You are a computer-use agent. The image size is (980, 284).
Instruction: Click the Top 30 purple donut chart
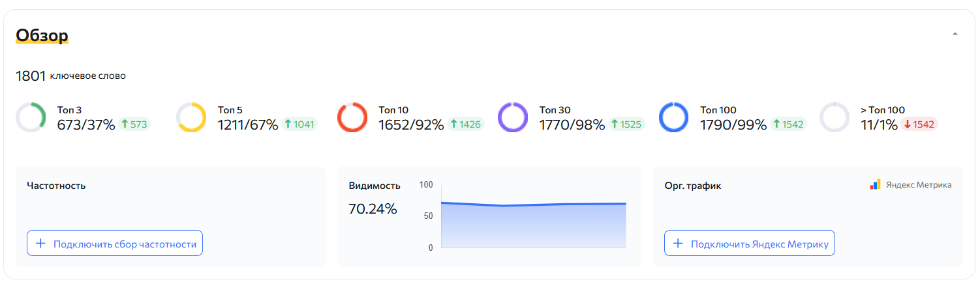pyautogui.click(x=513, y=118)
